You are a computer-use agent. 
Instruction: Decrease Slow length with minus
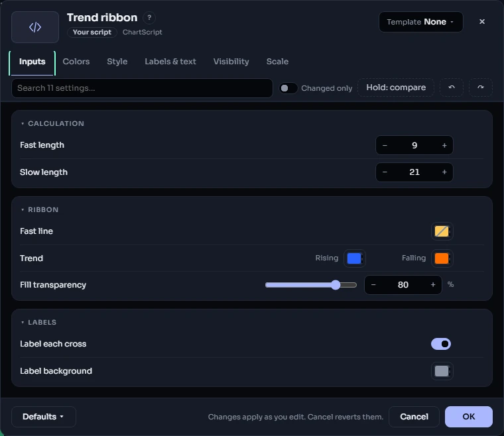click(x=385, y=172)
